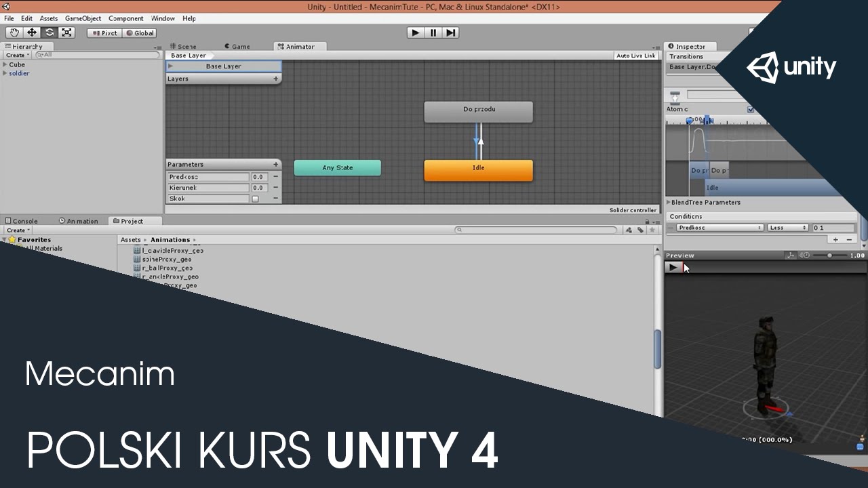Select the Scale tool in toolbar
This screenshot has width=868, height=488.
click(66, 33)
